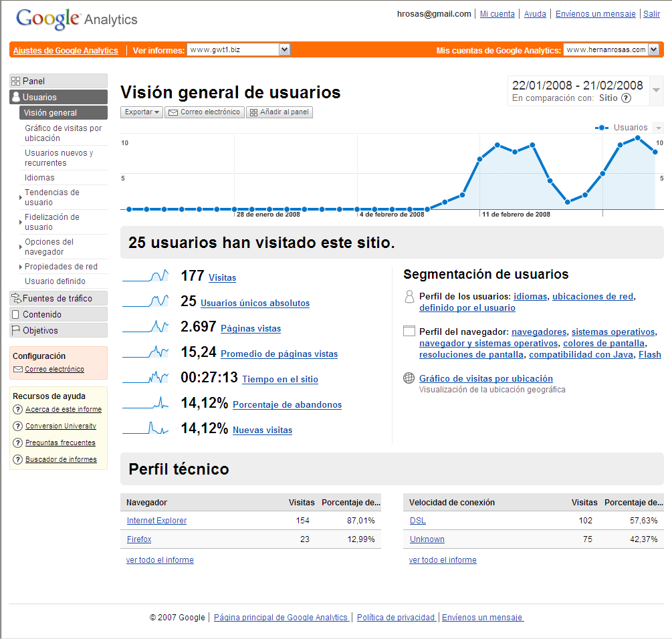
Task: Open the chart metric Usuarios dropdown arrow
Action: pyautogui.click(x=658, y=128)
